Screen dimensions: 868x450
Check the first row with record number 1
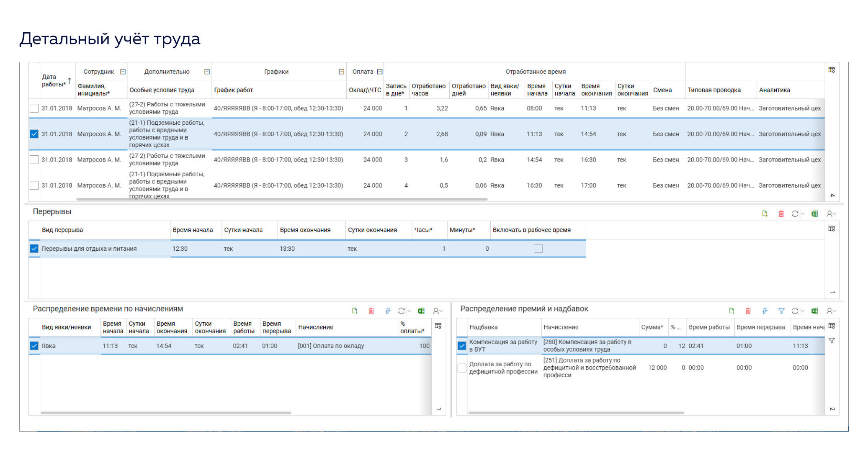click(34, 108)
